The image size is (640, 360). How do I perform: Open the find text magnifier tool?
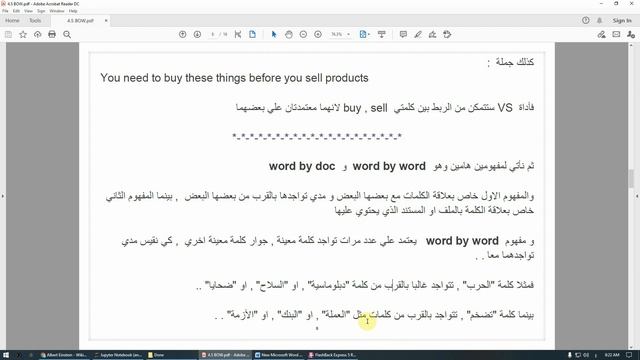tap(67, 35)
